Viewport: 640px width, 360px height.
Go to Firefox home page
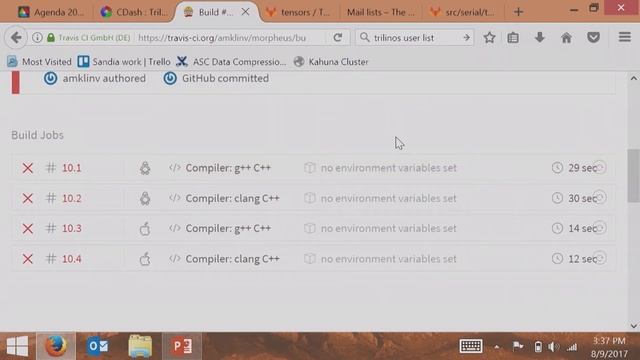(x=566, y=38)
